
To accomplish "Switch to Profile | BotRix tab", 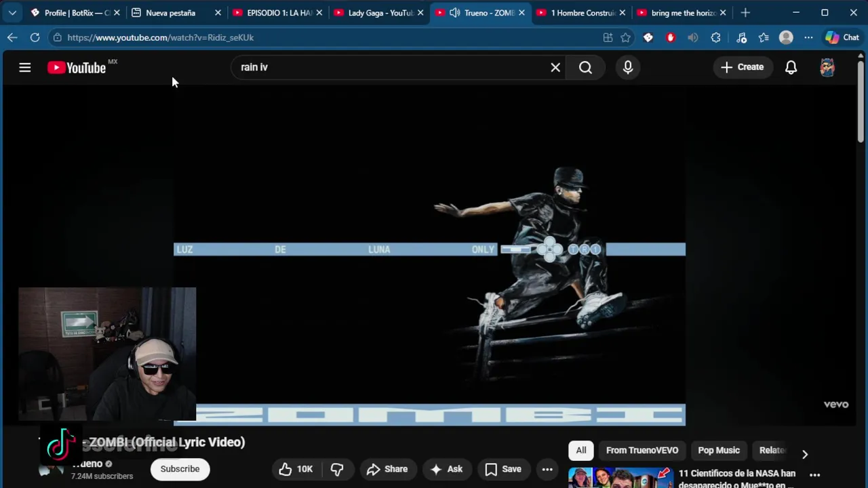I will click(75, 12).
